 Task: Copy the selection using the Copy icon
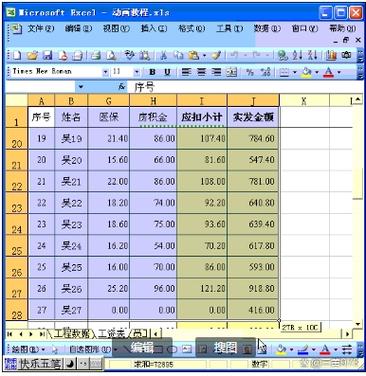[179, 55]
